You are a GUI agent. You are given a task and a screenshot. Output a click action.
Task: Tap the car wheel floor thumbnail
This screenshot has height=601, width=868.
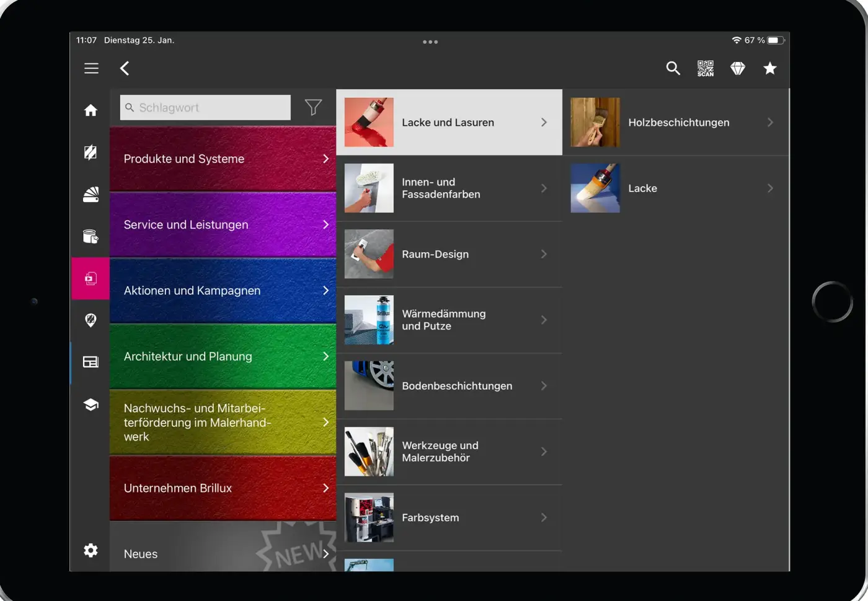point(369,386)
